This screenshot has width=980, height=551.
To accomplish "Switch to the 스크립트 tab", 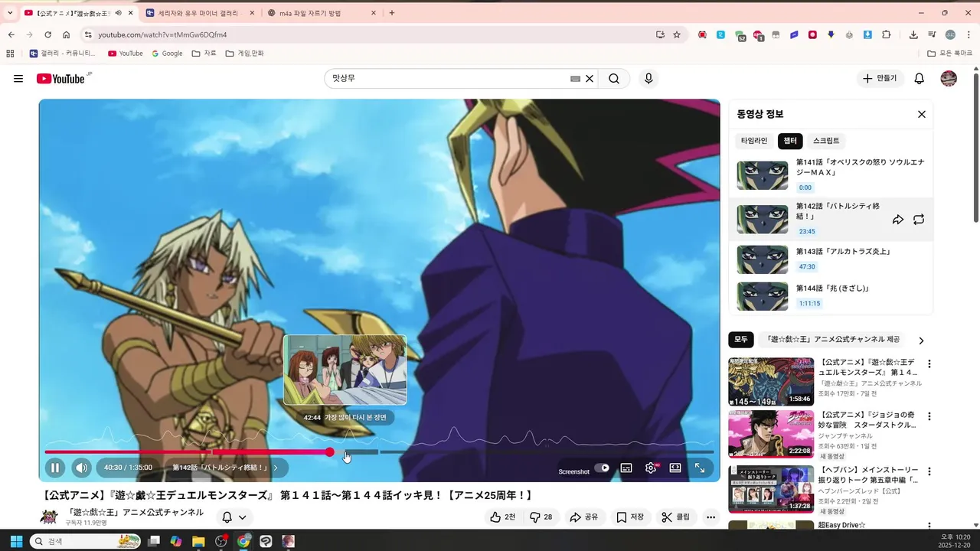I will pyautogui.click(x=826, y=141).
